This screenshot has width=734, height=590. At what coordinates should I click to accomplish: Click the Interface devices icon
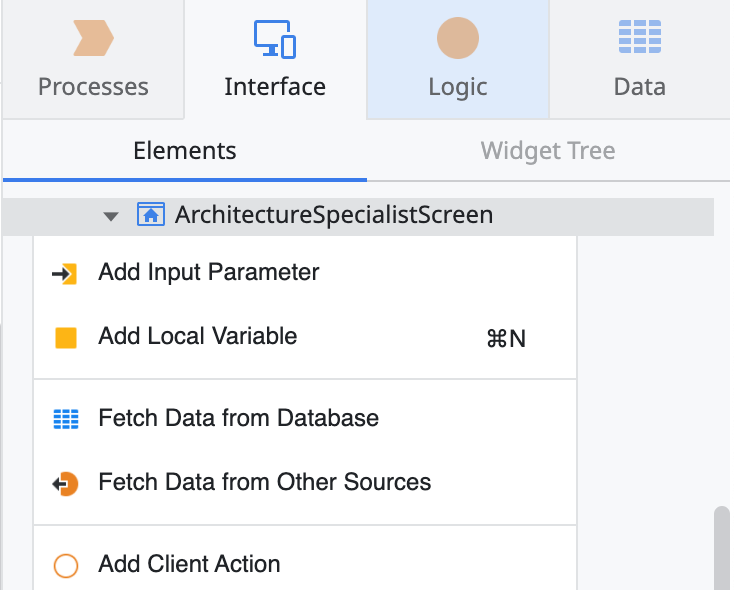click(274, 38)
